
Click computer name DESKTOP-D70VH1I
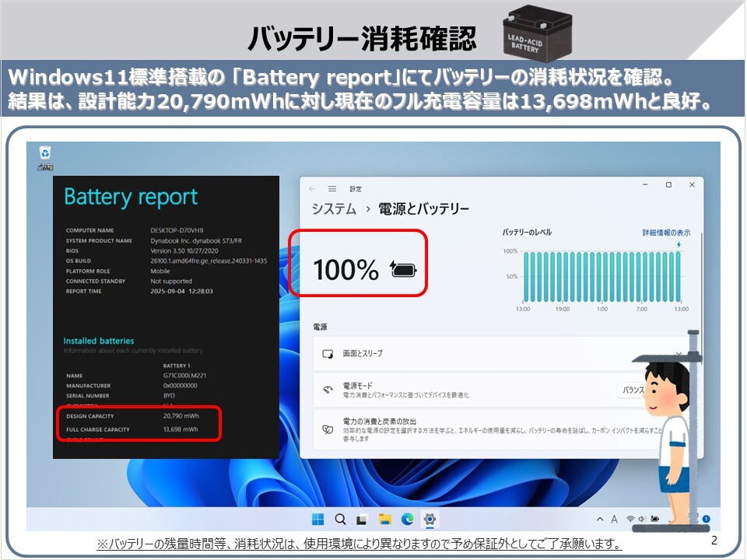(177, 230)
